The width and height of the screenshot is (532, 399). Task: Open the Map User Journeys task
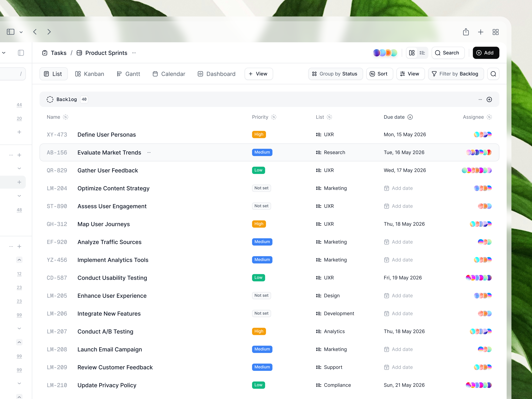(x=104, y=224)
